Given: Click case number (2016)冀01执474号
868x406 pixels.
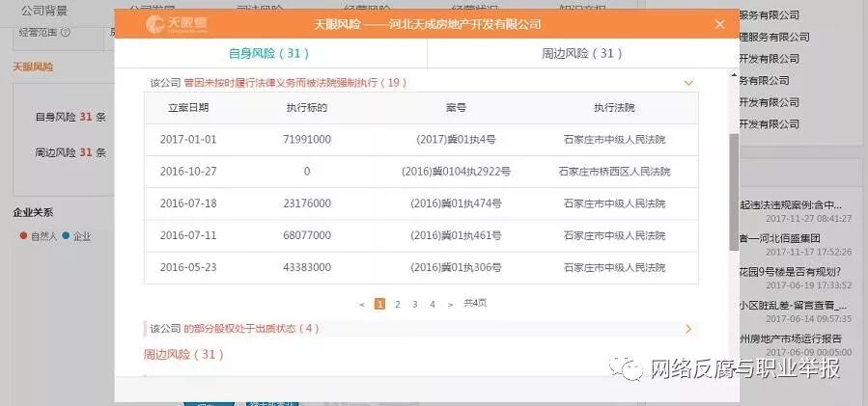Looking at the screenshot, I should pyautogui.click(x=456, y=203).
